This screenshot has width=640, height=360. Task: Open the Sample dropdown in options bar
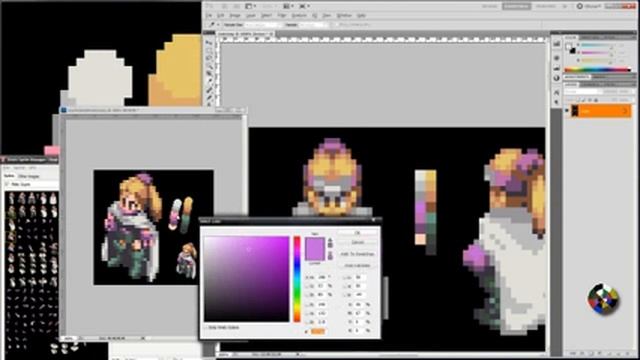click(314, 25)
